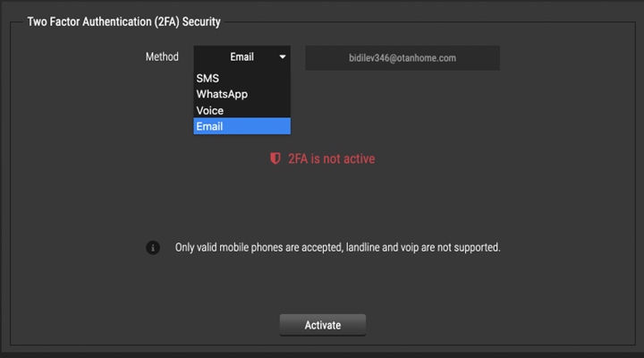Click the word WhatsApp in the open list
The image size is (644, 358).
click(x=222, y=95)
